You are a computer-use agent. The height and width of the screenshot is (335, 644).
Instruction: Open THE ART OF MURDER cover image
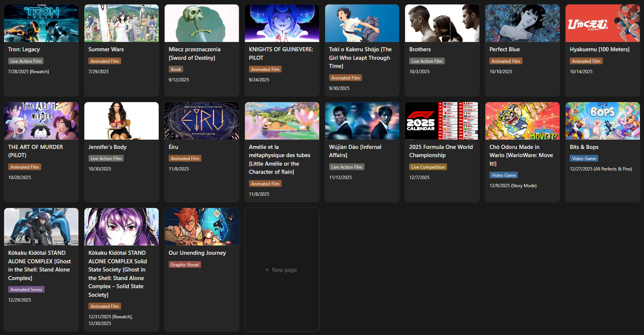(41, 121)
